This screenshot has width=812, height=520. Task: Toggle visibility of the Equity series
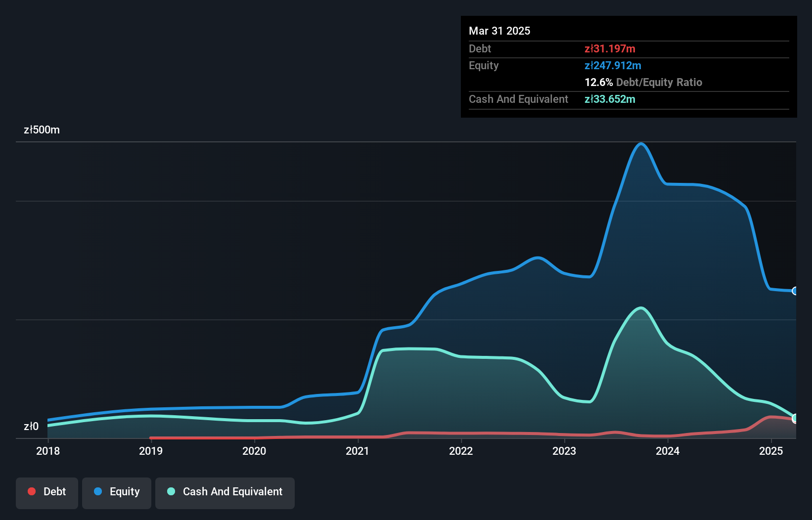click(x=117, y=491)
